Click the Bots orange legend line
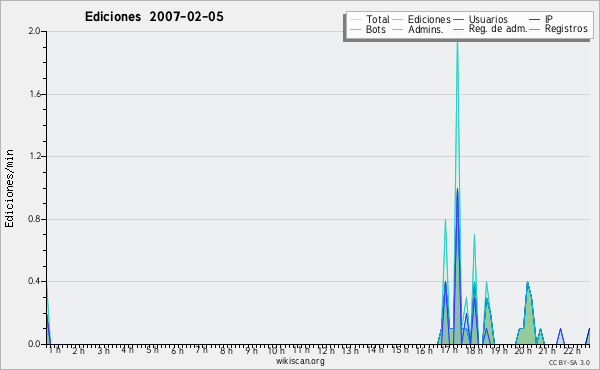Viewport: 600px width, 370px height. point(355,29)
